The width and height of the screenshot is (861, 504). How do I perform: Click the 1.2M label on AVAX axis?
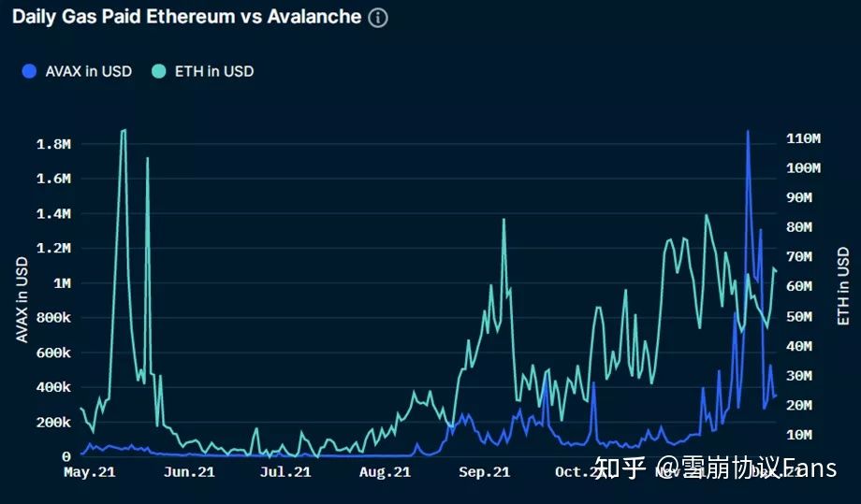click(x=54, y=249)
